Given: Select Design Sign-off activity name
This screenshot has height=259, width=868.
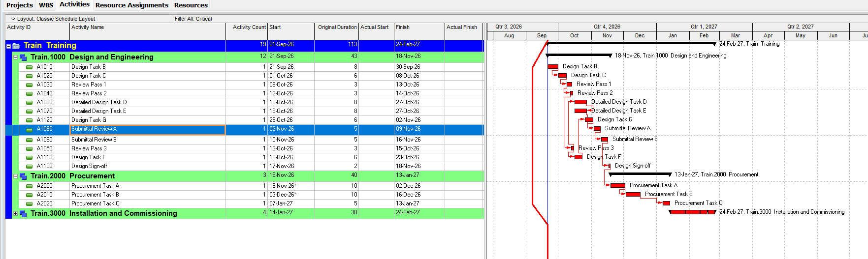Looking at the screenshot, I should pyautogui.click(x=148, y=166).
